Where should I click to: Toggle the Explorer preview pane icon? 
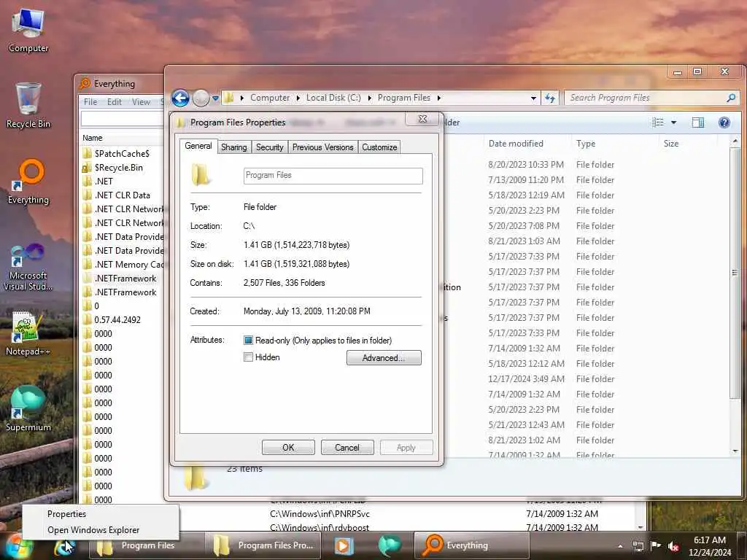click(698, 122)
